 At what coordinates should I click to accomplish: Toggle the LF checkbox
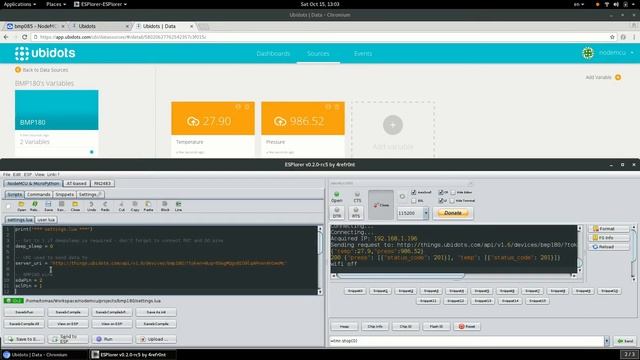[x=441, y=201]
